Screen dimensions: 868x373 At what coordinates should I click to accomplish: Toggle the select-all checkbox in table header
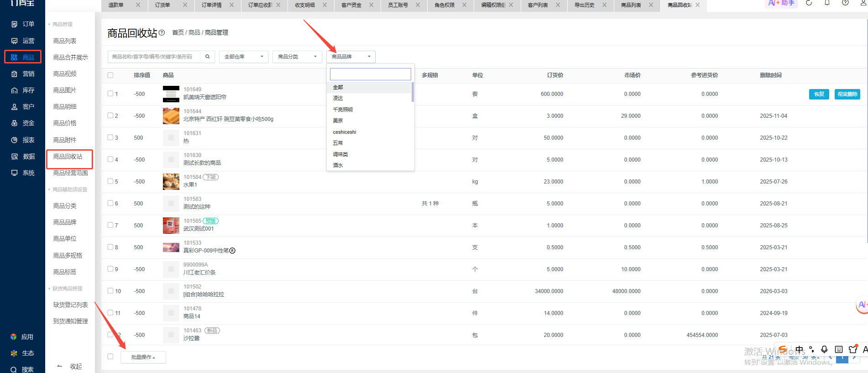(x=110, y=75)
